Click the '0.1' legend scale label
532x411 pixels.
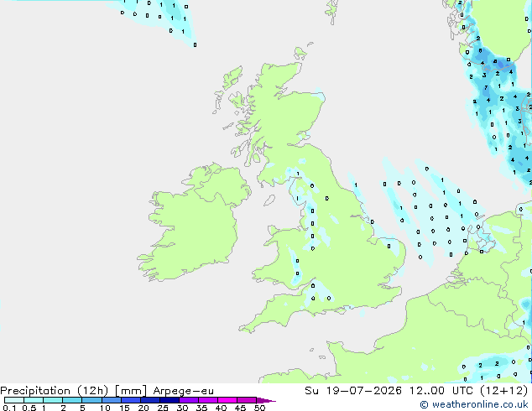(x=9, y=408)
